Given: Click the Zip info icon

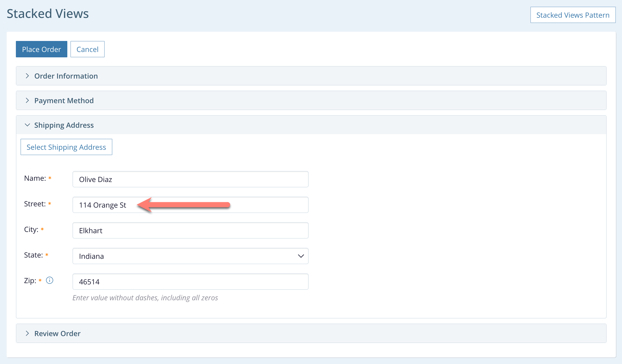Looking at the screenshot, I should tap(49, 280).
